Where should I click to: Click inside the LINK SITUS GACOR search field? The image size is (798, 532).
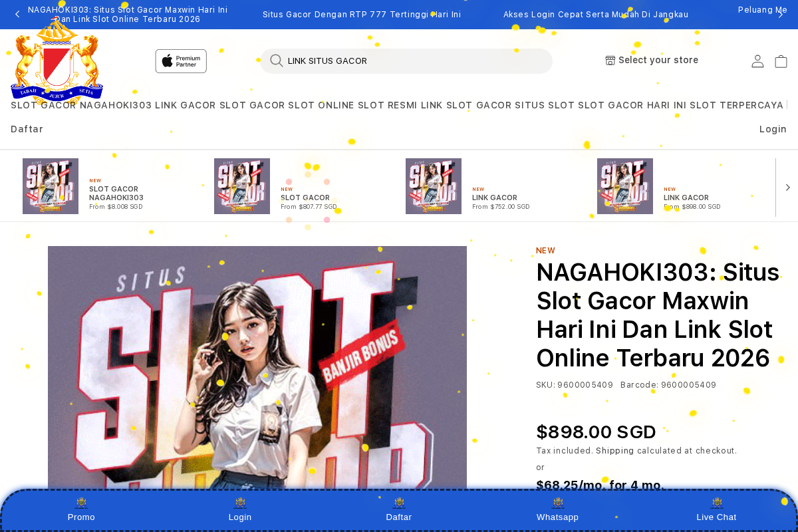406,61
